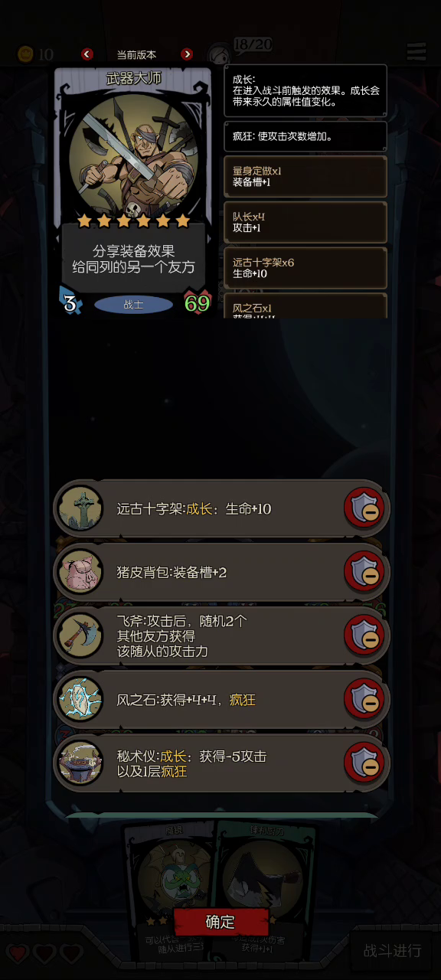Click the green health value 69

click(x=198, y=303)
